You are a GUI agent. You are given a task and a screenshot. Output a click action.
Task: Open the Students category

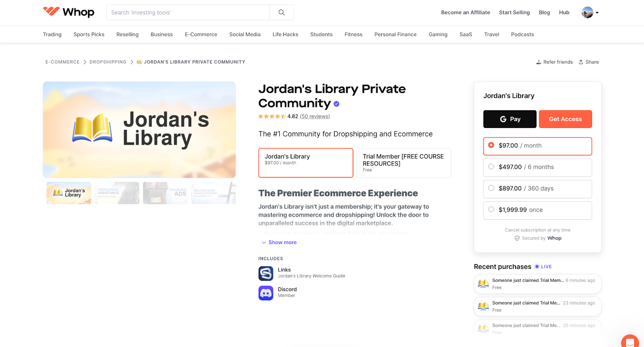click(x=321, y=35)
